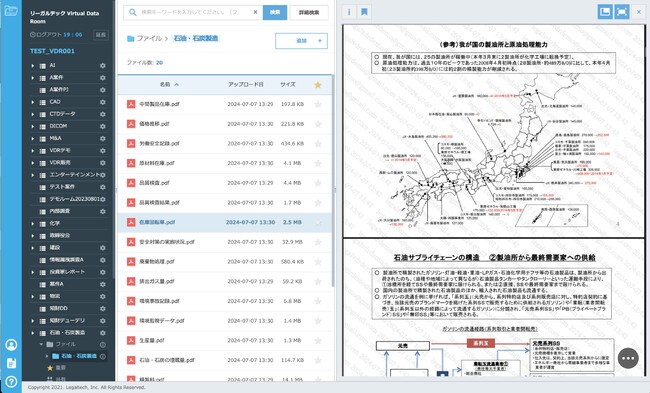Favorite the 221.8 KB file with its star
650x393 pixels.
pos(318,124)
